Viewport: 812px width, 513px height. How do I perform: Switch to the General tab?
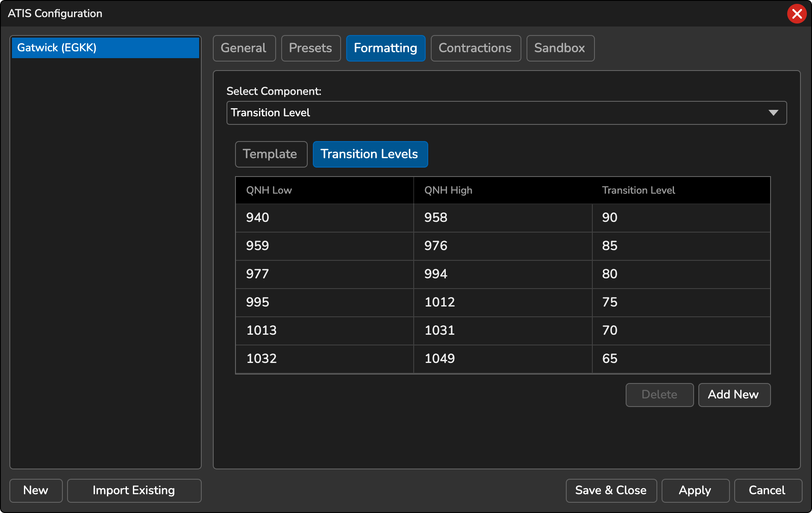[x=244, y=48]
